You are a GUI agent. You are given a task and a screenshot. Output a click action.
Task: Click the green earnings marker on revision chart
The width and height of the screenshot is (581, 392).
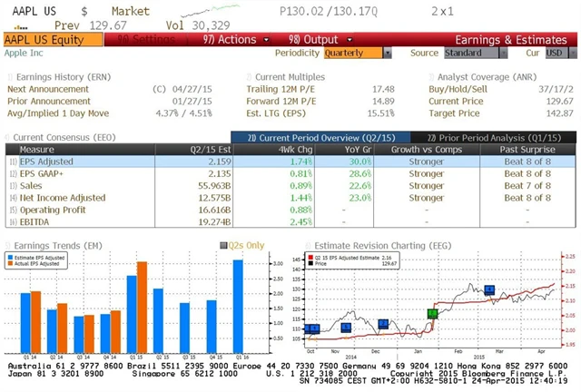pos(432,314)
